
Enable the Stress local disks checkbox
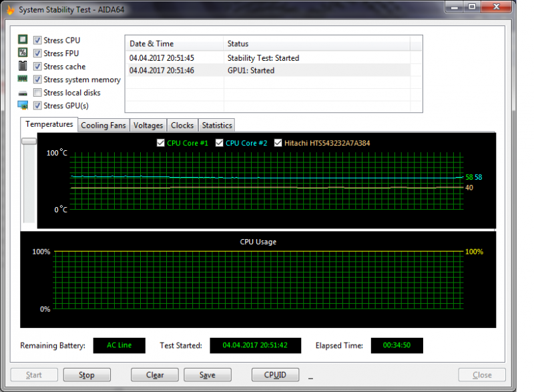pyautogui.click(x=37, y=93)
